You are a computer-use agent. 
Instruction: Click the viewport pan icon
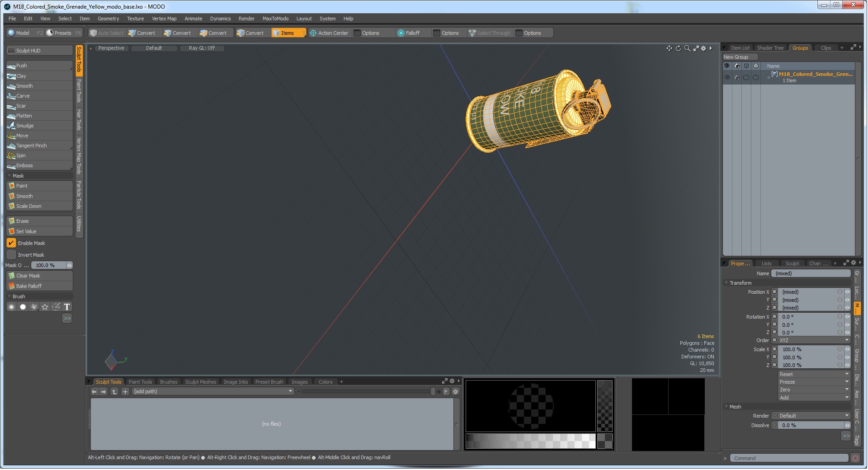tap(669, 48)
